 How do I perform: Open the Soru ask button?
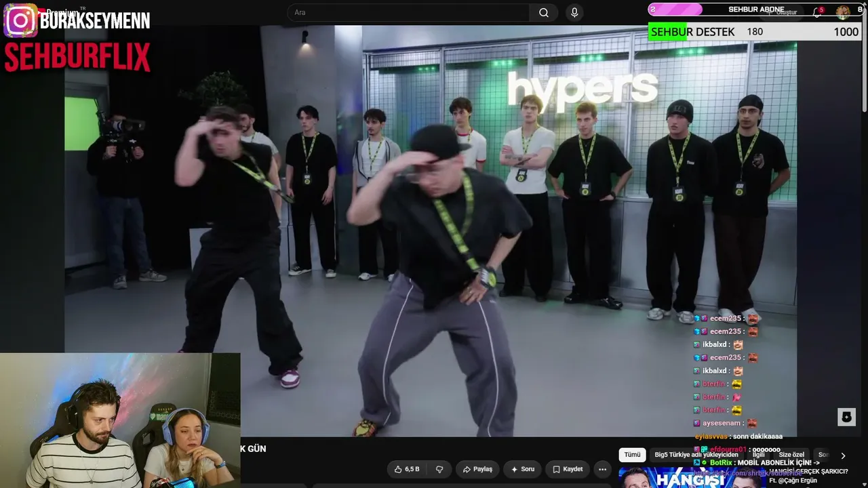[523, 469]
